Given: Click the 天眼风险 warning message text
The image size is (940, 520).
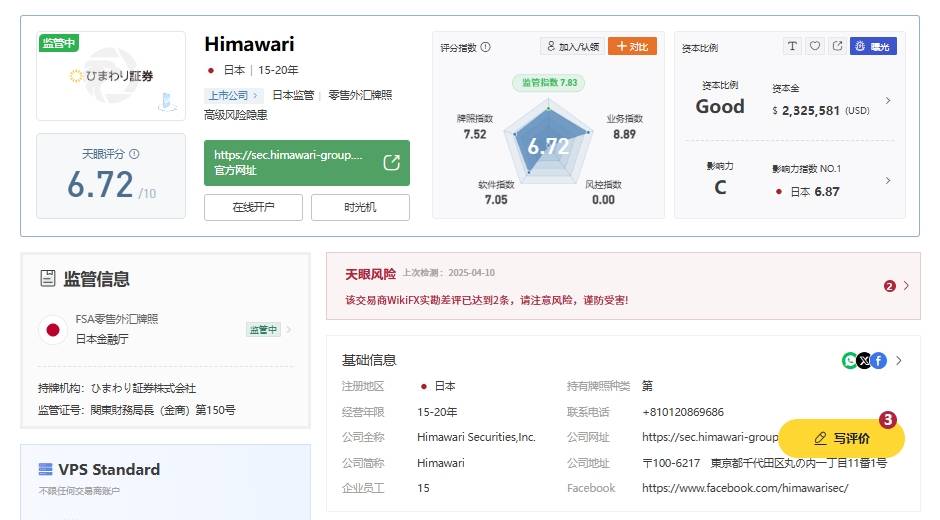Looking at the screenshot, I should click(487, 300).
